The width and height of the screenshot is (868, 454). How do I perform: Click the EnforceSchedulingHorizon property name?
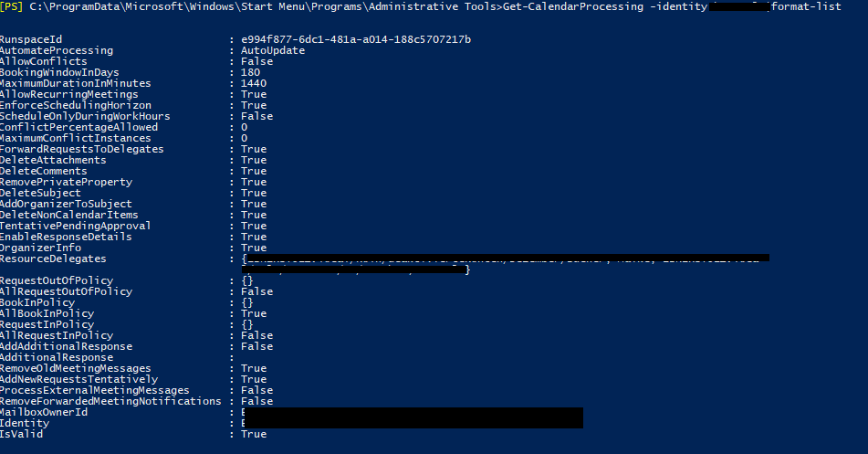(x=75, y=105)
